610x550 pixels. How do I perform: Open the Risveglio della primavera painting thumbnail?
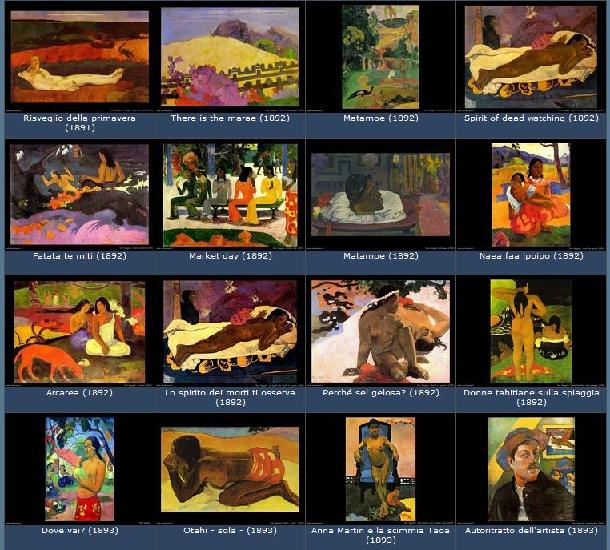(80, 57)
